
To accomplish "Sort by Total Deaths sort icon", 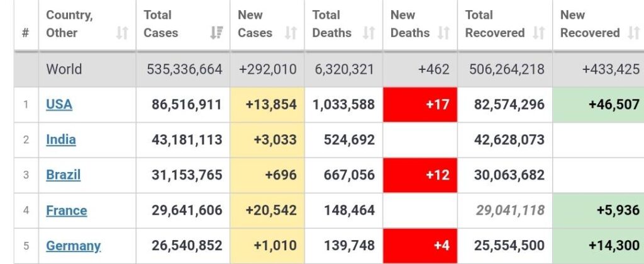I will point(369,33).
